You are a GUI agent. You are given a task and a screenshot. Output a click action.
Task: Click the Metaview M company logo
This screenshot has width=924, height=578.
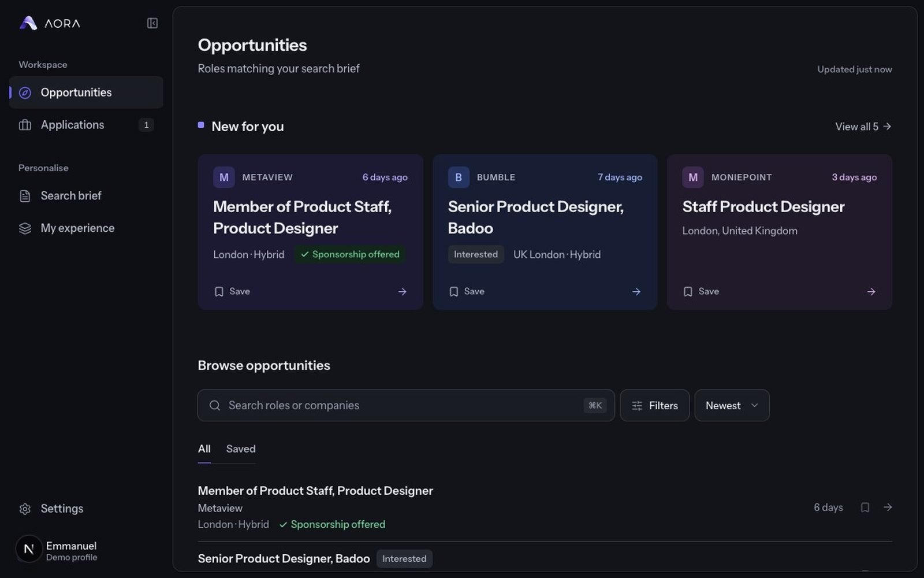224,177
